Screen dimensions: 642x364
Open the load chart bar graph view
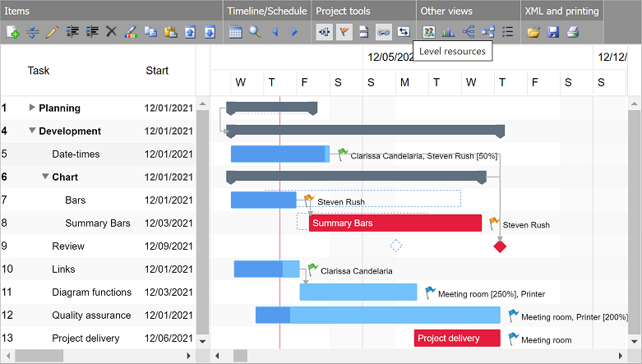click(x=448, y=32)
